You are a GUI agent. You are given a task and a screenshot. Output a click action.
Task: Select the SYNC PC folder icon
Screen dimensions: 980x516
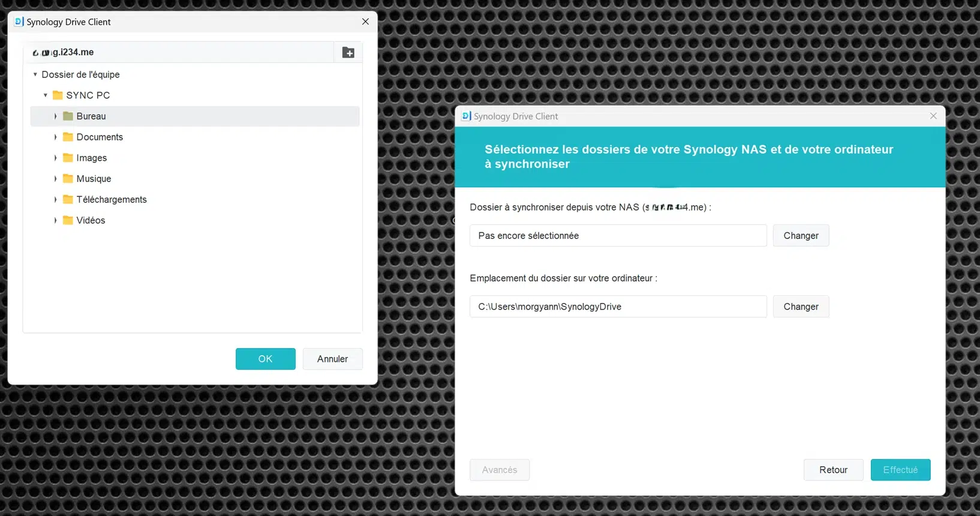tap(58, 95)
